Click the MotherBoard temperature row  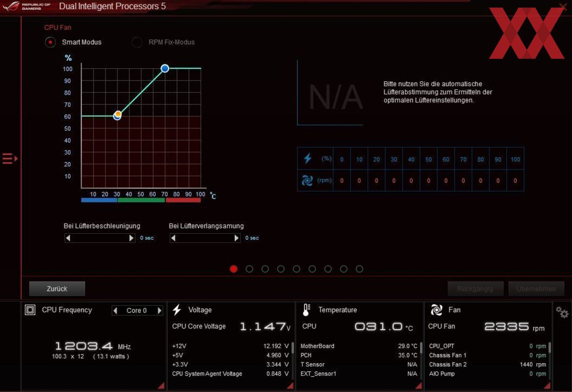(359, 346)
